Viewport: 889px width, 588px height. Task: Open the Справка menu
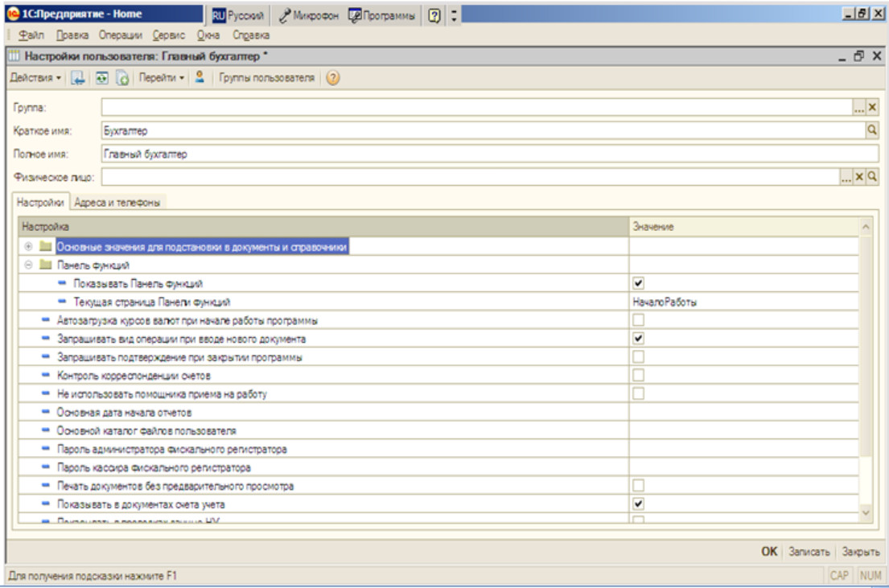250,35
